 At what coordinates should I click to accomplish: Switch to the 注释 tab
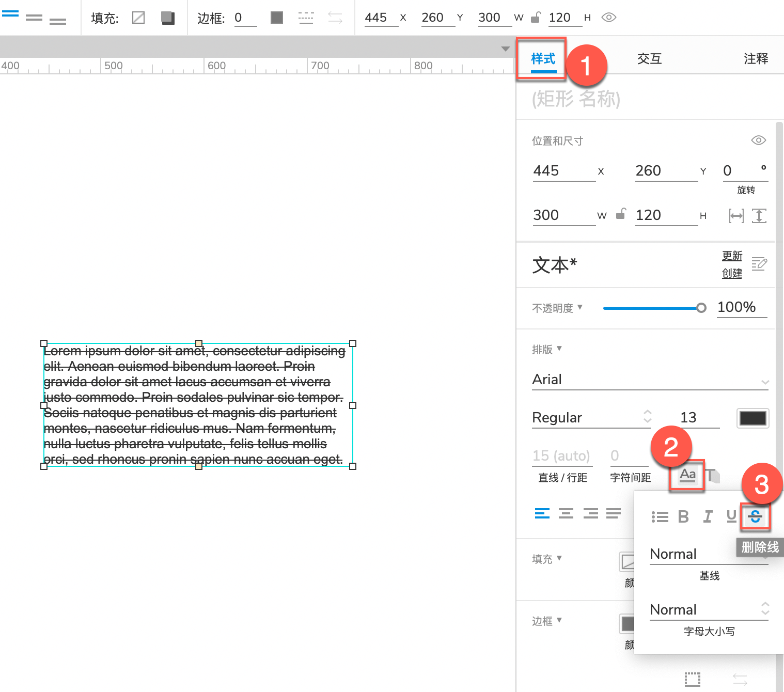pos(756,58)
